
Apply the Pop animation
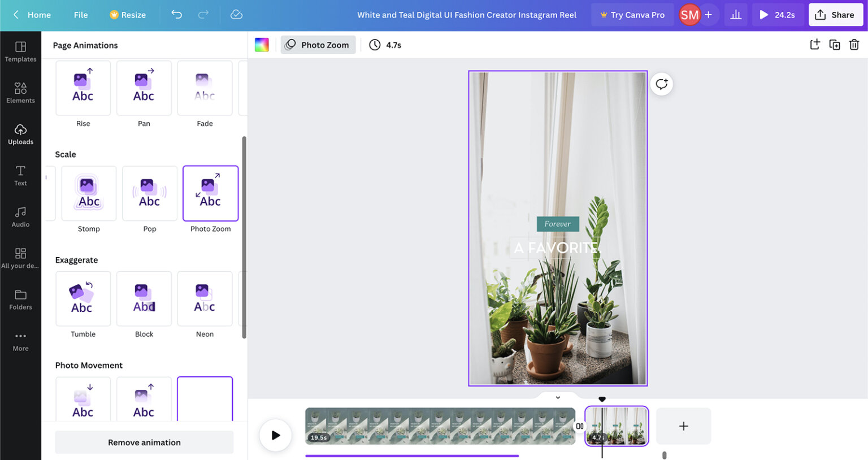tap(149, 193)
